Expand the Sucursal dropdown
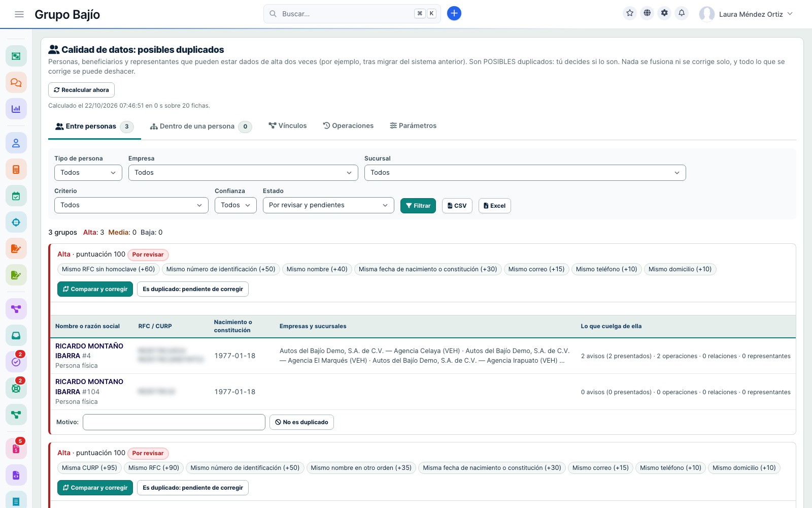The height and width of the screenshot is (508, 812). pos(525,173)
